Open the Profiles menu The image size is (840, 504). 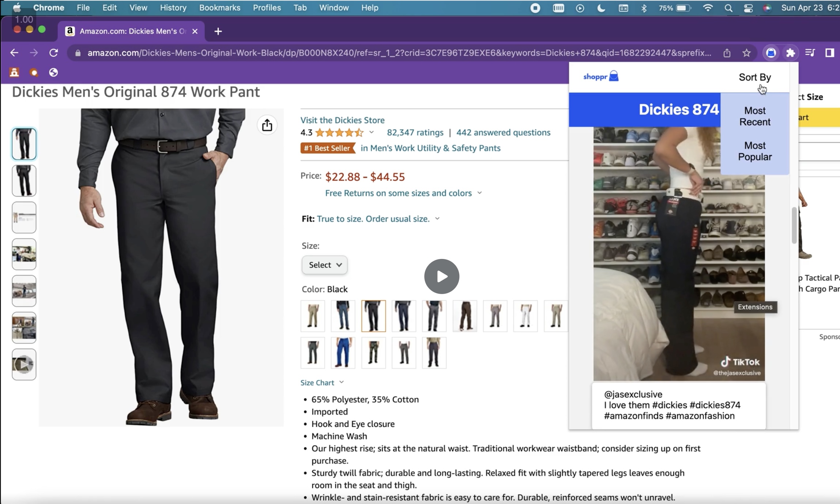point(267,8)
